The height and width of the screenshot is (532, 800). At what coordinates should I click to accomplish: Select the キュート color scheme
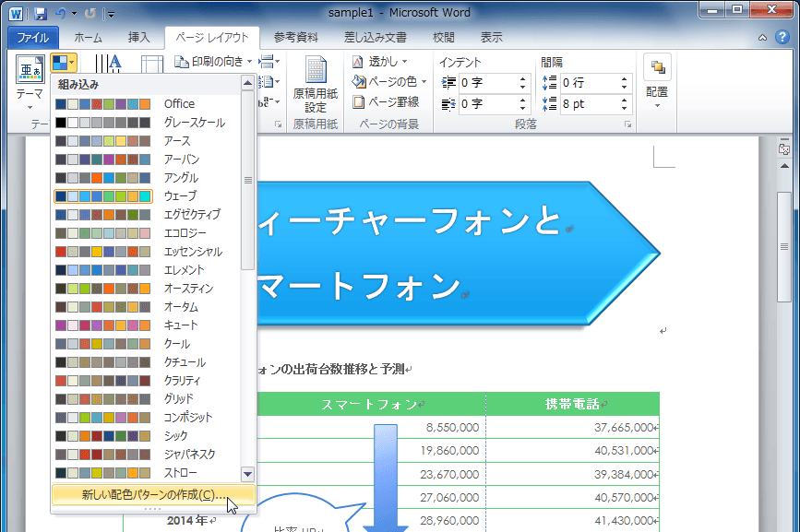(147, 325)
